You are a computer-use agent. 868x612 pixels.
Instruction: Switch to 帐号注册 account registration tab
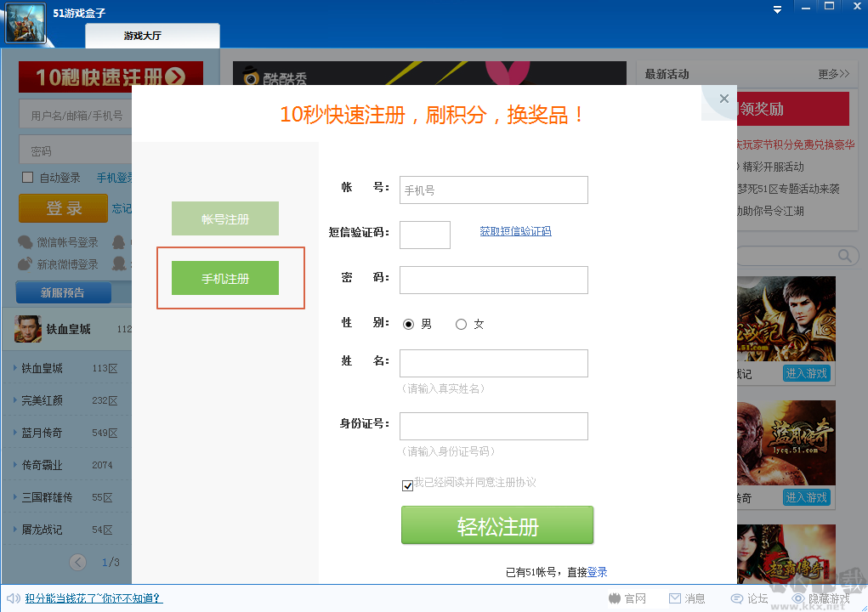point(224,218)
